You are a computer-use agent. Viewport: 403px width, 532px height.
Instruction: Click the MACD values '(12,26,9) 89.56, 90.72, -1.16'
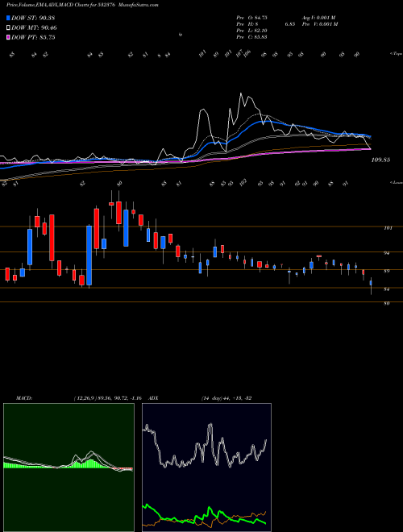107,398
